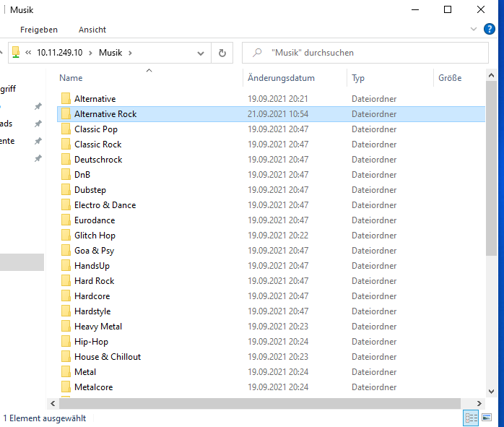Select the Electro & Dance folder name
The width and height of the screenshot is (504, 427).
(105, 205)
